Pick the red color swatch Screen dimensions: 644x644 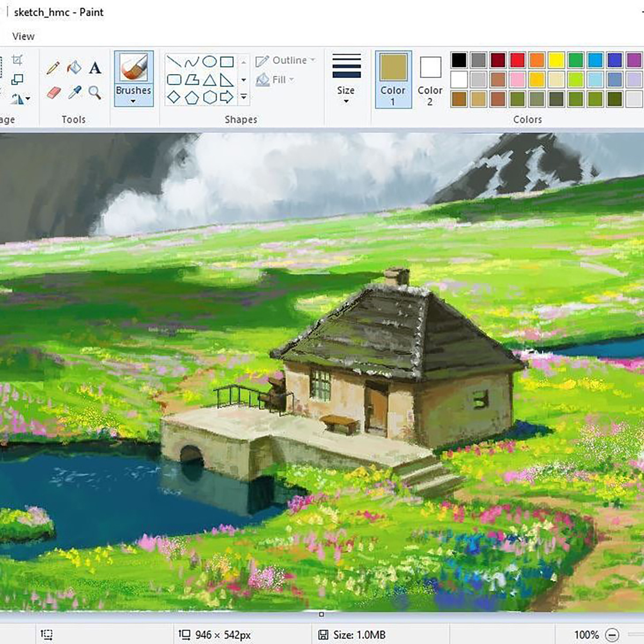pyautogui.click(x=517, y=60)
